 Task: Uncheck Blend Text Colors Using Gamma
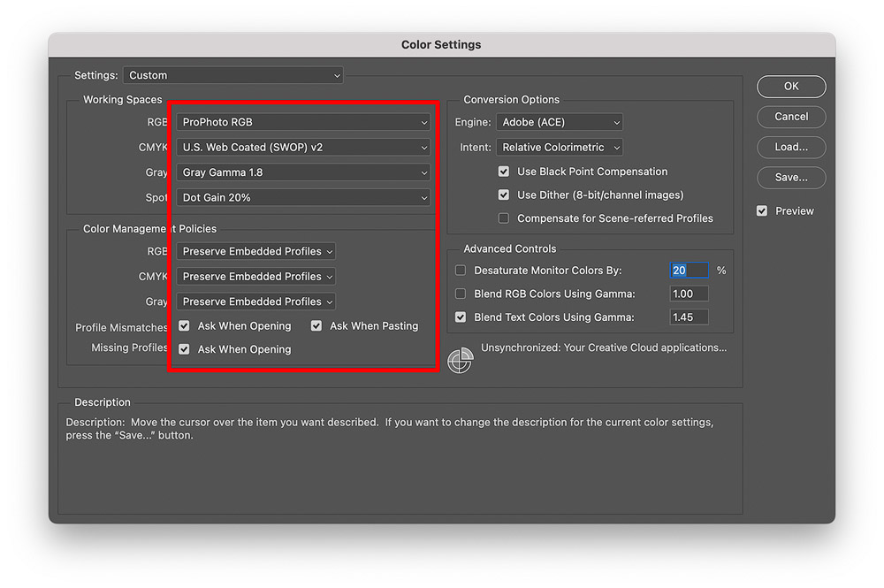pos(461,317)
